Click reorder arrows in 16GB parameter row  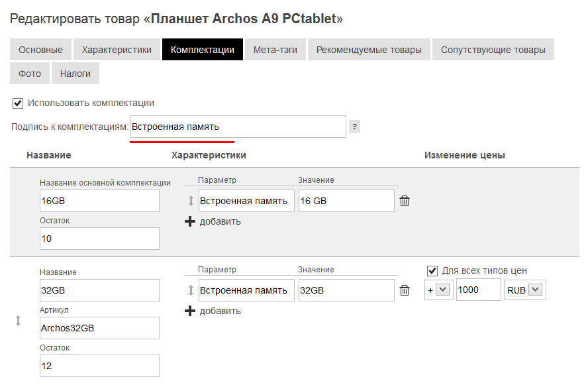(x=191, y=201)
